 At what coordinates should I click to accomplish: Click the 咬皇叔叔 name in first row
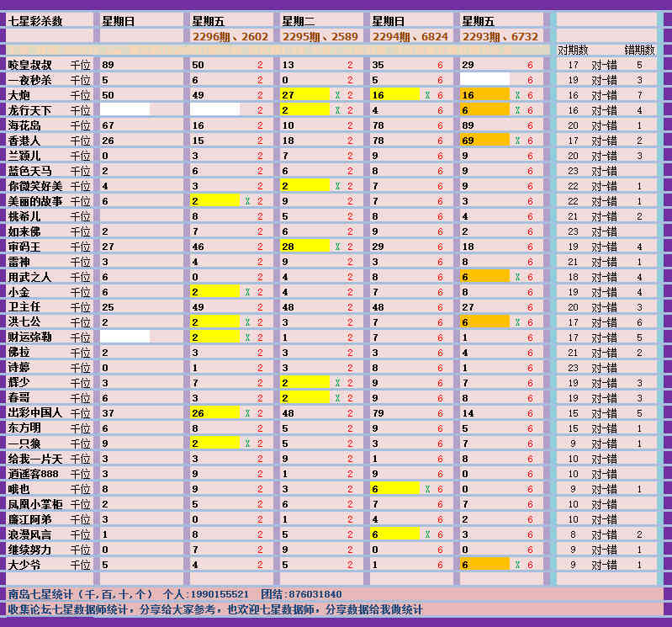29,65
